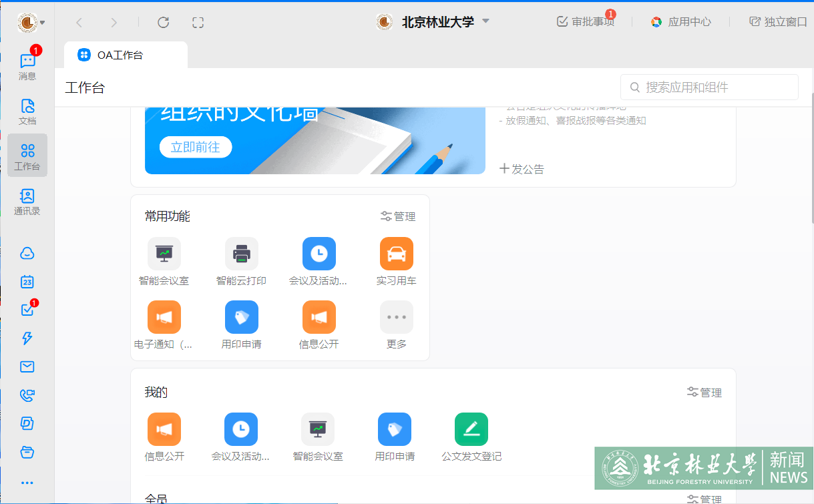Click the 组织的文化墙 banner image
Image resolution: width=814 pixels, height=504 pixels.
tap(315, 140)
